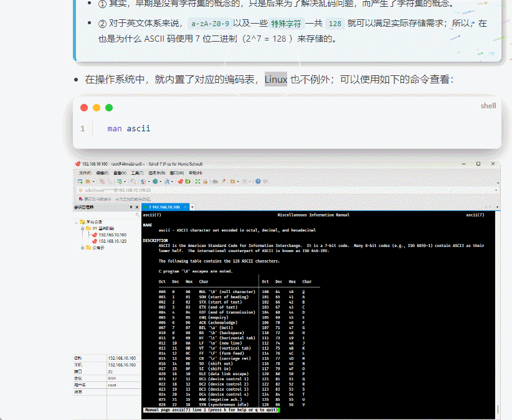Open the 工具(T) menu

pyautogui.click(x=137, y=172)
